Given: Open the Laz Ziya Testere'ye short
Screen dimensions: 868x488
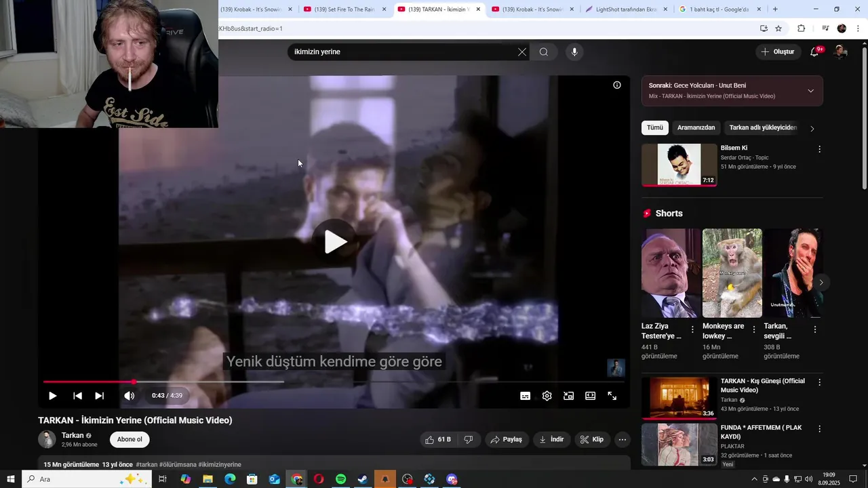Looking at the screenshot, I should (x=671, y=273).
